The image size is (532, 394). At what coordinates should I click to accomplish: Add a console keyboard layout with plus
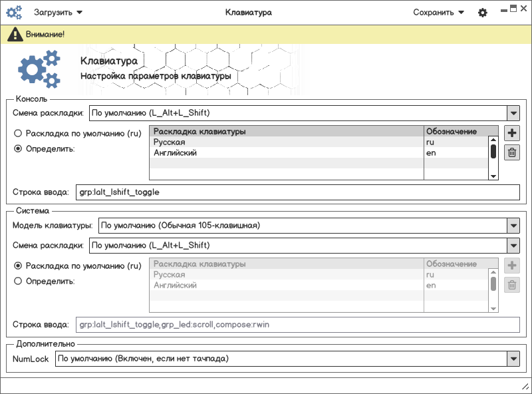click(x=512, y=133)
